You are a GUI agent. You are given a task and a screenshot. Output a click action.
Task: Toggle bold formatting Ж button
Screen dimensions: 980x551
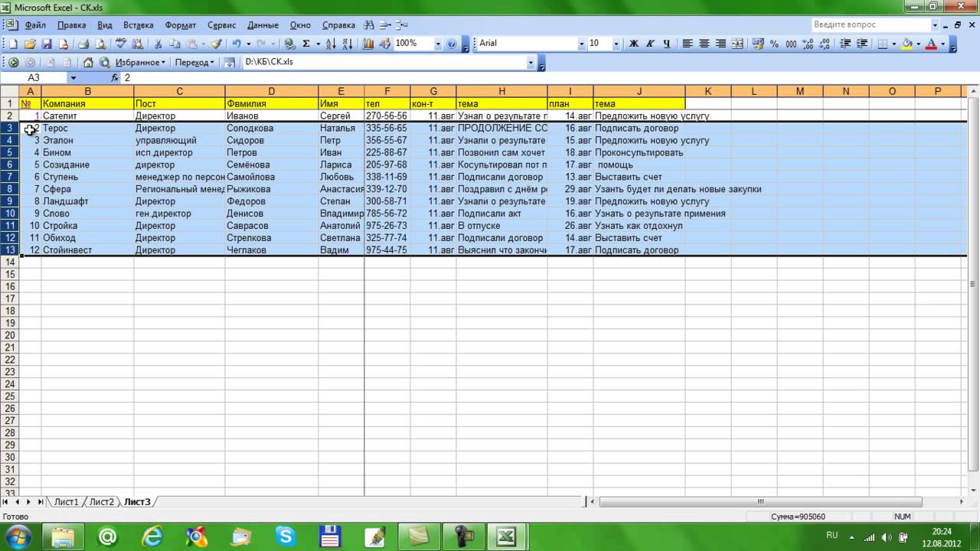(x=634, y=44)
